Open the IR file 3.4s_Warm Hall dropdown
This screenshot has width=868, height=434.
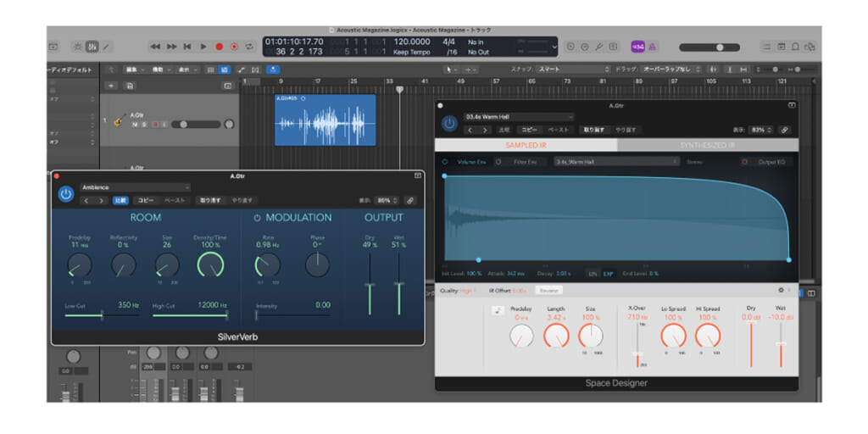617,162
